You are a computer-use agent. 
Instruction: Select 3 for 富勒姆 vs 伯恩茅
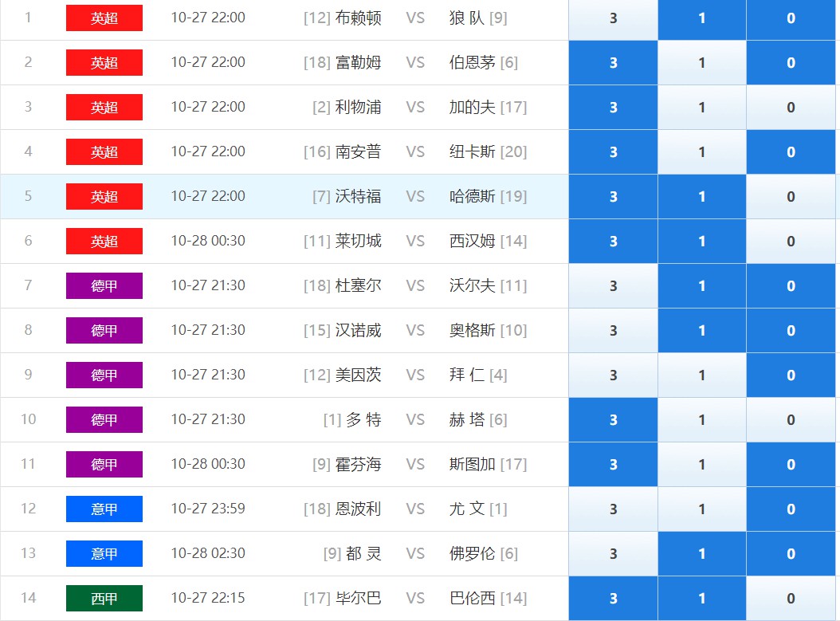coord(613,63)
